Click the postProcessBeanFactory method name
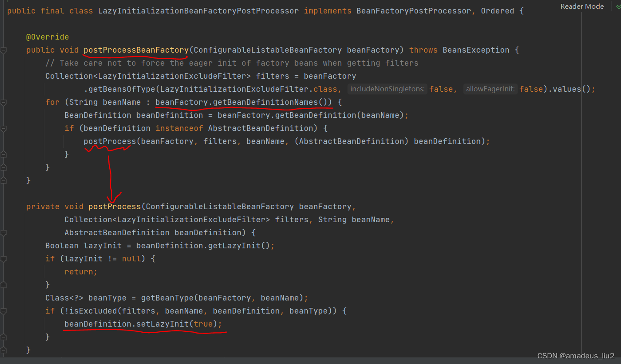Viewport: 621px width, 364px height. 136,50
